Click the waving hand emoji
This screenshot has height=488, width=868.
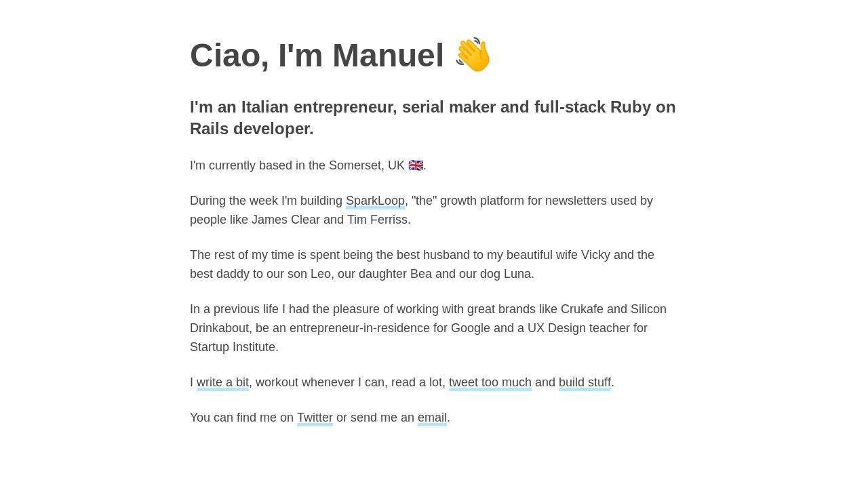473,55
